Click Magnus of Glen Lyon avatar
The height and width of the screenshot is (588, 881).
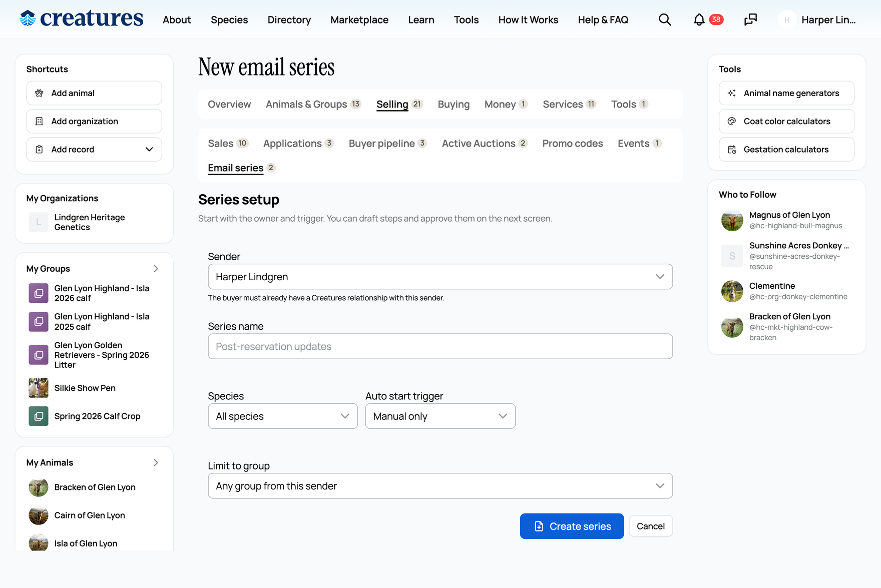732,220
